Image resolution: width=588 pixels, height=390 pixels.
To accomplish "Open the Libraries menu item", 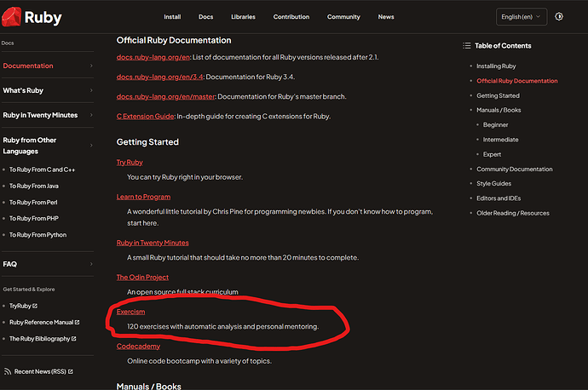I will [x=243, y=17].
